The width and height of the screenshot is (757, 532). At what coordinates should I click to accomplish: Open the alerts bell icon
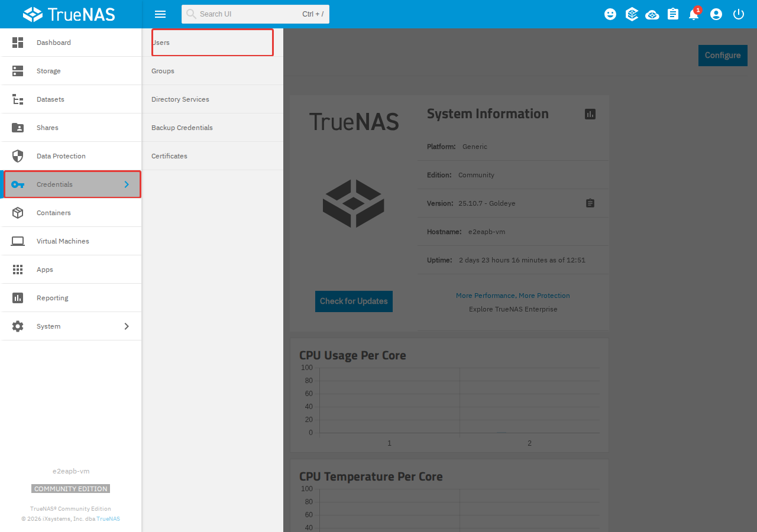[x=694, y=14]
